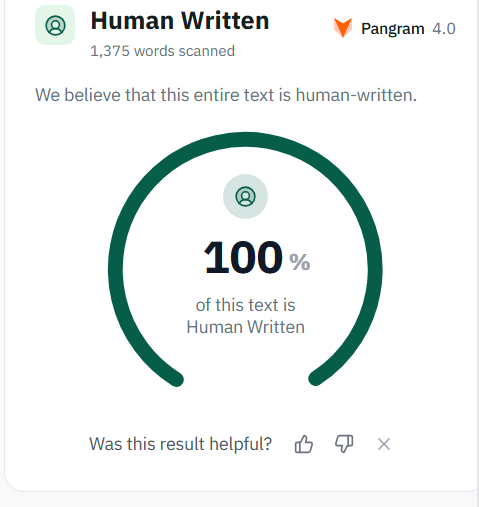479x507 pixels.
Task: Click the word 'human-written.' in the summary sentence
Action: (x=356, y=95)
